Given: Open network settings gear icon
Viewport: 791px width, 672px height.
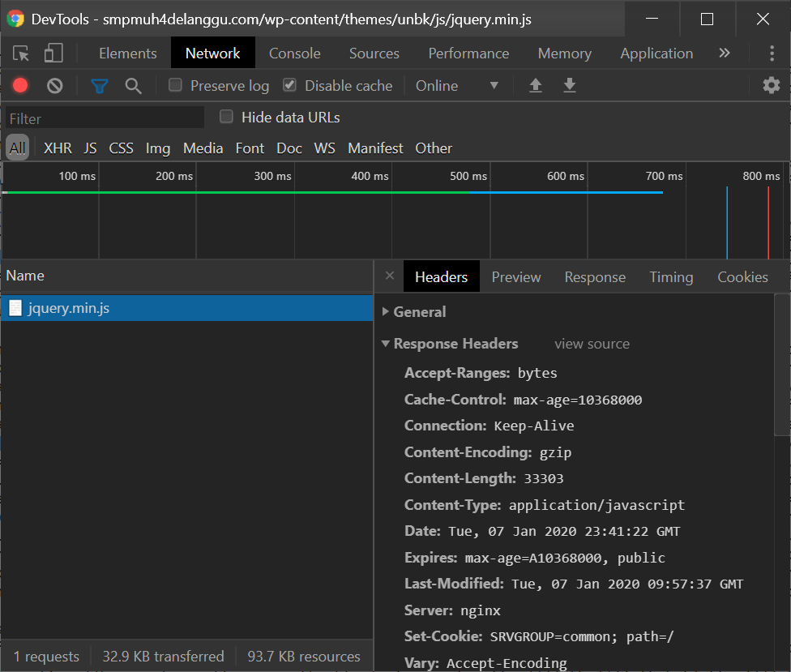Looking at the screenshot, I should tap(772, 86).
